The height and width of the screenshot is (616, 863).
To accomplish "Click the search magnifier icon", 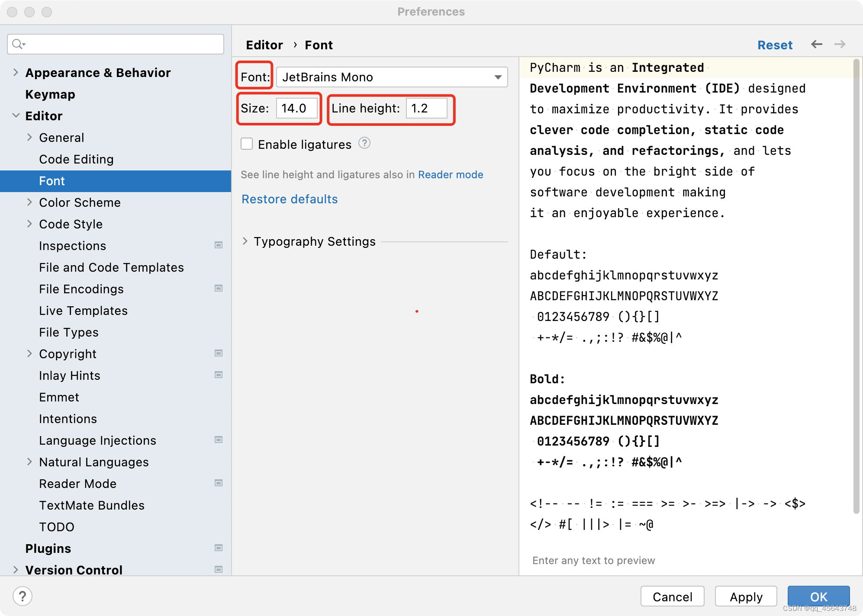I will pos(19,44).
